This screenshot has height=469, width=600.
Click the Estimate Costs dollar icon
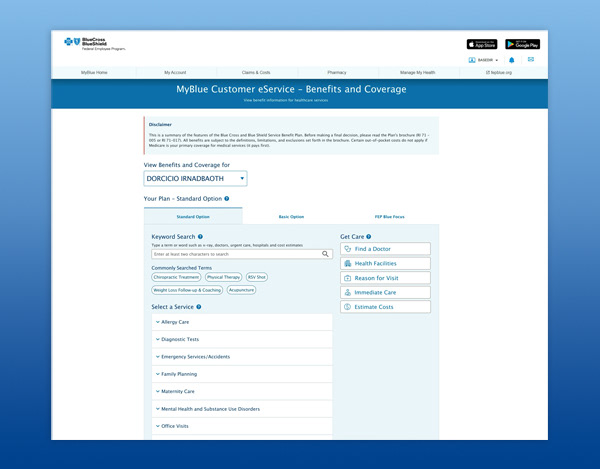347,307
